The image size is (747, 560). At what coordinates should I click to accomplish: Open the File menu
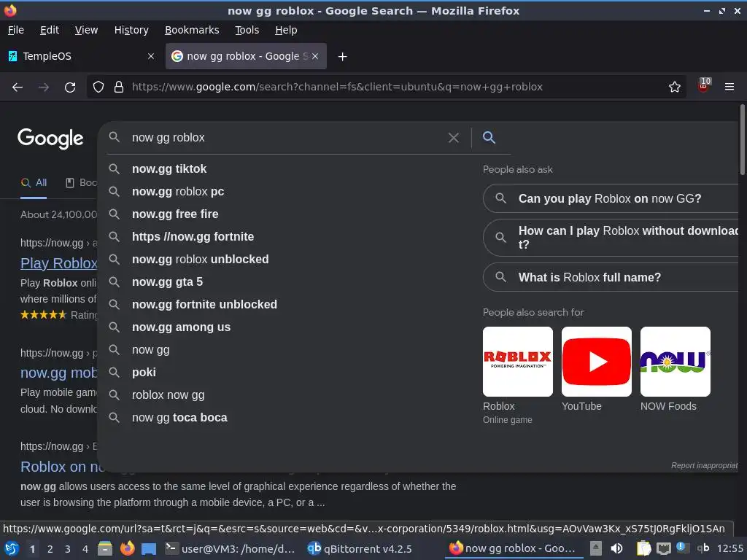[16, 30]
